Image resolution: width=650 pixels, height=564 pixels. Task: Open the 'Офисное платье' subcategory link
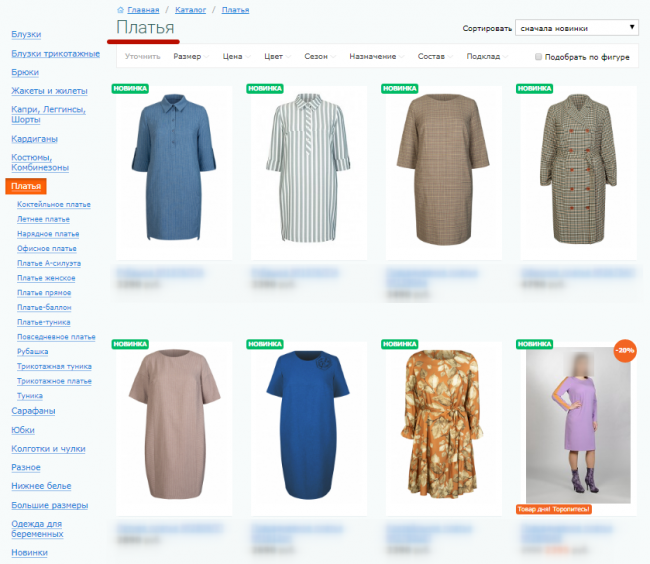(47, 248)
